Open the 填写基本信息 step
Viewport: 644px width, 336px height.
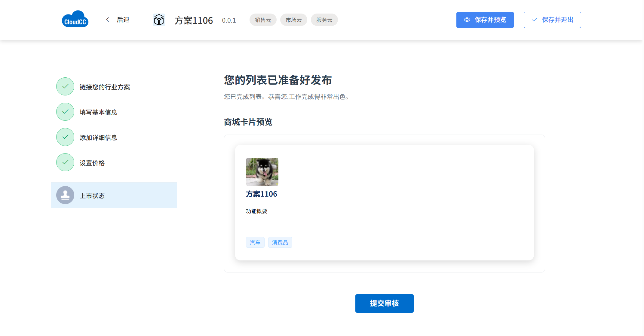[98, 112]
